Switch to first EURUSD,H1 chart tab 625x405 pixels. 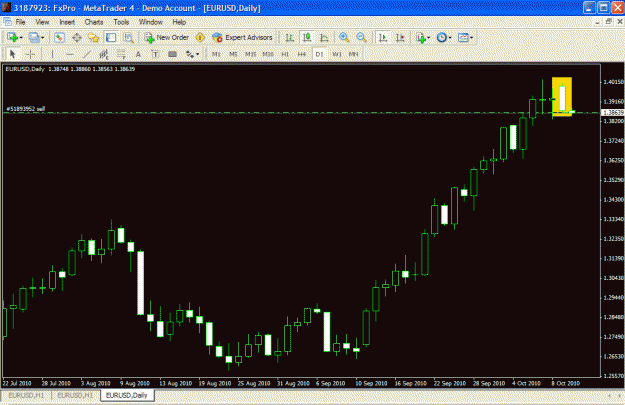[26, 395]
